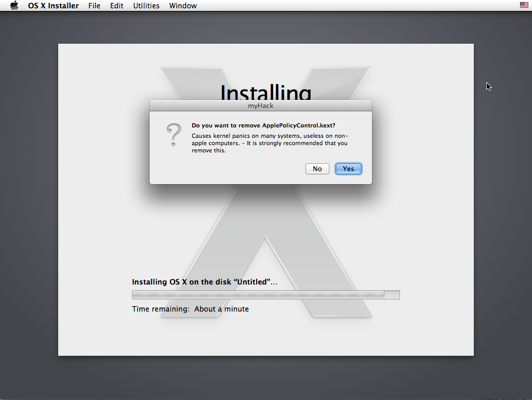Image resolution: width=532 pixels, height=400 pixels.
Task: Click the 'Causes kernel panics' explanation text
Action: [x=270, y=143]
